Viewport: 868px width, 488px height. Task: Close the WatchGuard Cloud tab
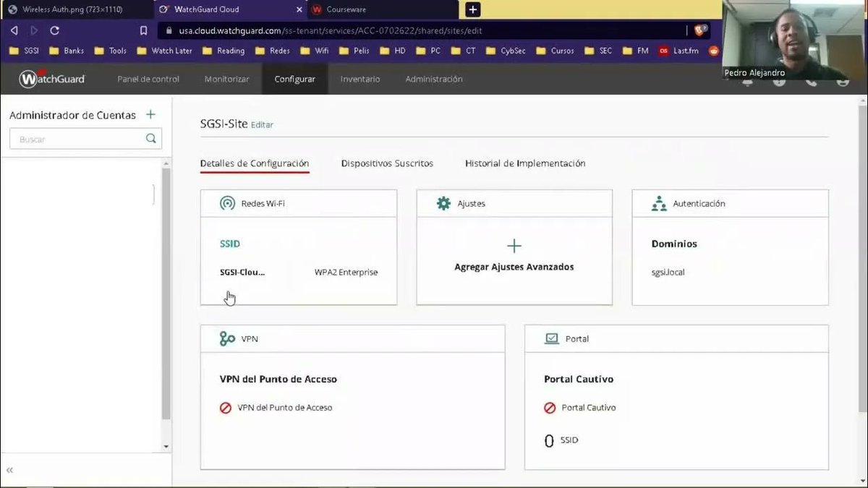300,9
